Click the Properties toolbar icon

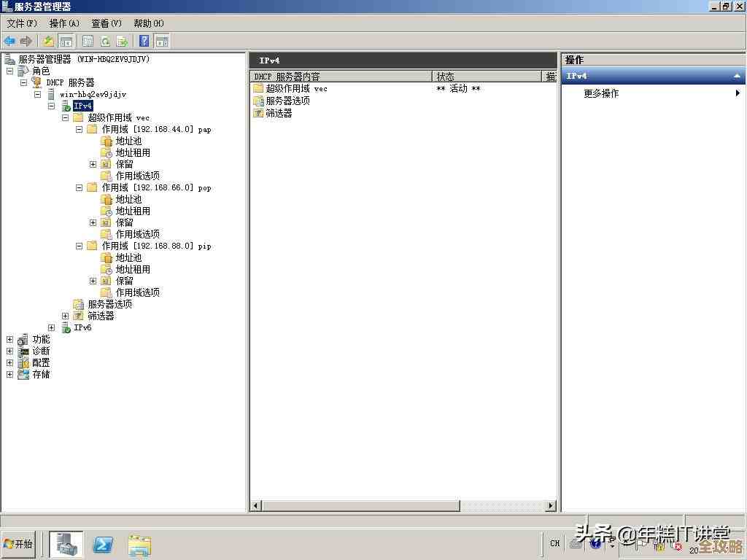click(88, 42)
